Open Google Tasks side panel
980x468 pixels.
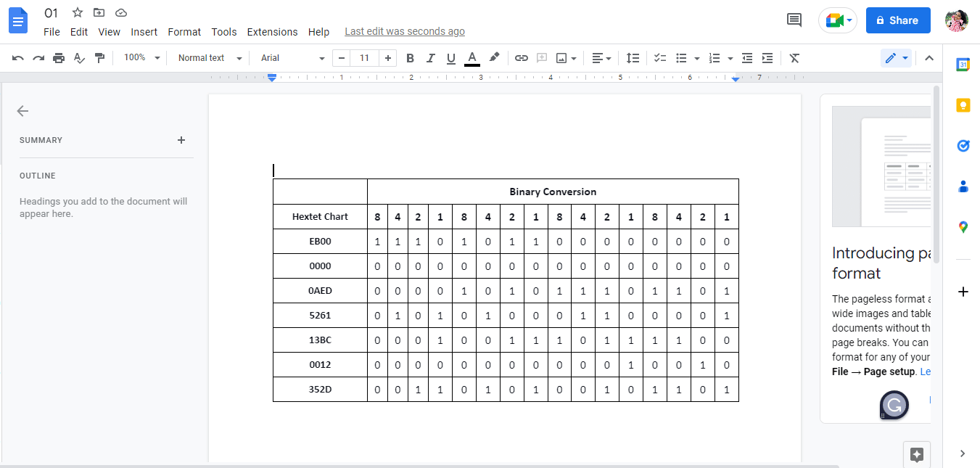(963, 146)
